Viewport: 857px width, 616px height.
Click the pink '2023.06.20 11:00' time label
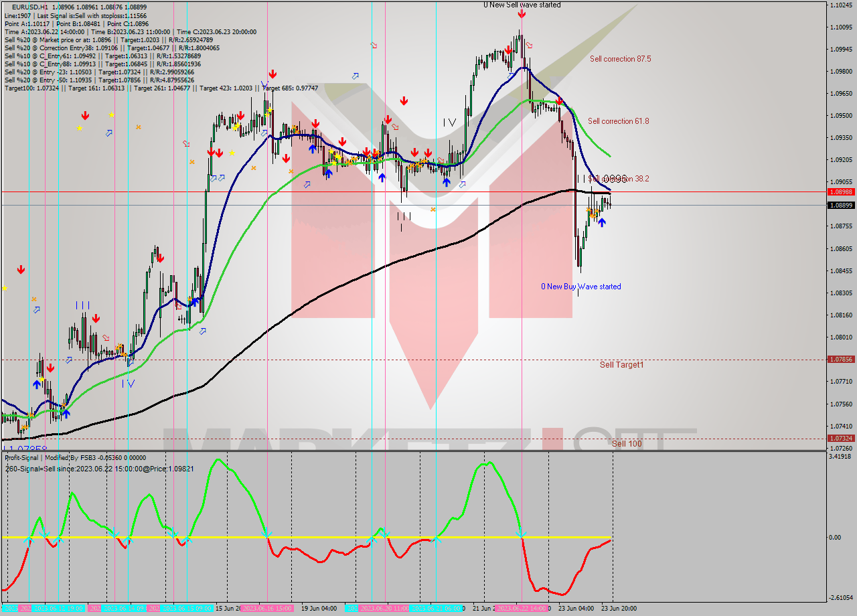click(385, 608)
